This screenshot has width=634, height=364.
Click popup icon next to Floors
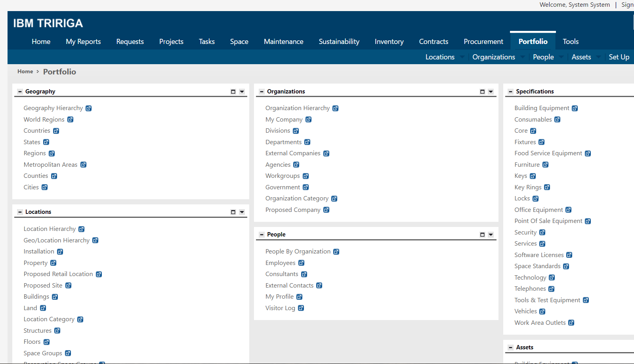pyautogui.click(x=46, y=342)
